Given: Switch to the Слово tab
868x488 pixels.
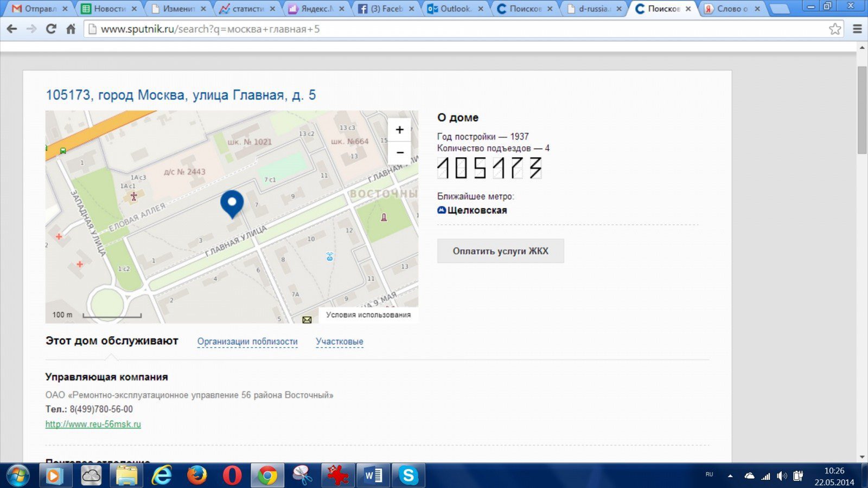Looking at the screenshot, I should [731, 9].
